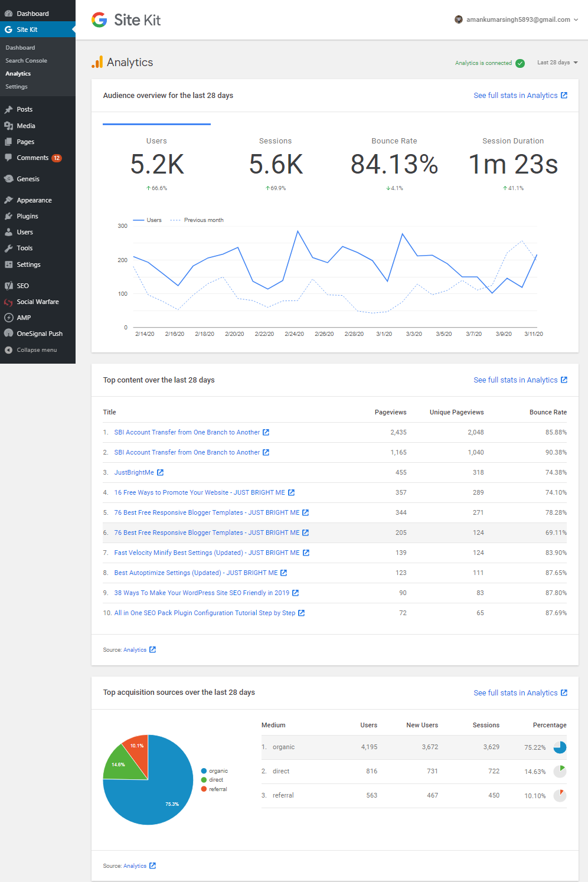Open Source Analytics link under Top content

tap(139, 649)
